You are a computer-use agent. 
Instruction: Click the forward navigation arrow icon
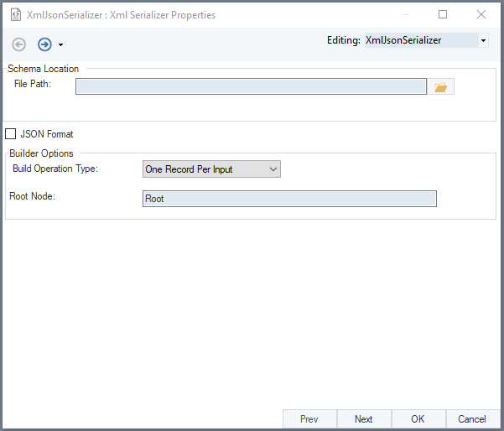(44, 44)
